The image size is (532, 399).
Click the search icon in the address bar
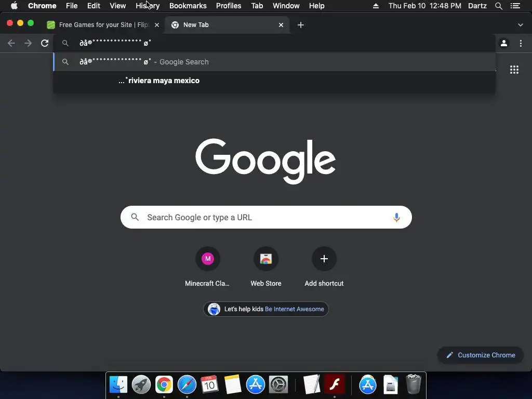(65, 43)
